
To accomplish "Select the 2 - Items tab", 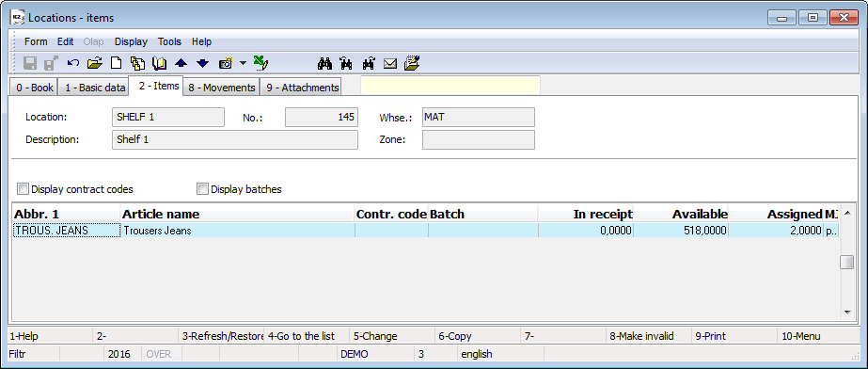I will coord(155,86).
